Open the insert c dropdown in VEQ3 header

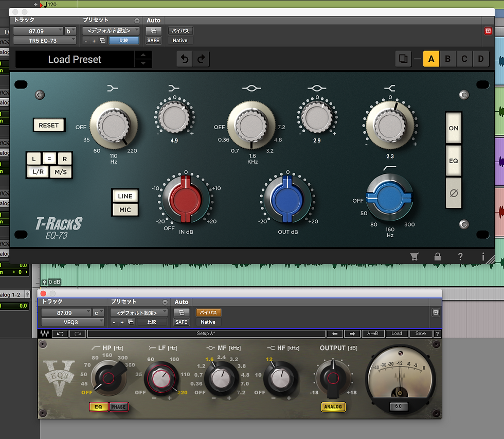click(98, 312)
